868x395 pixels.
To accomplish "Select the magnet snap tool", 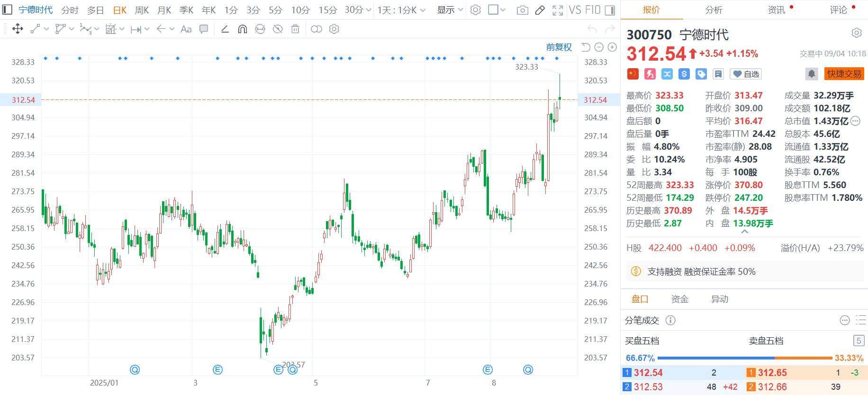I will [242, 29].
